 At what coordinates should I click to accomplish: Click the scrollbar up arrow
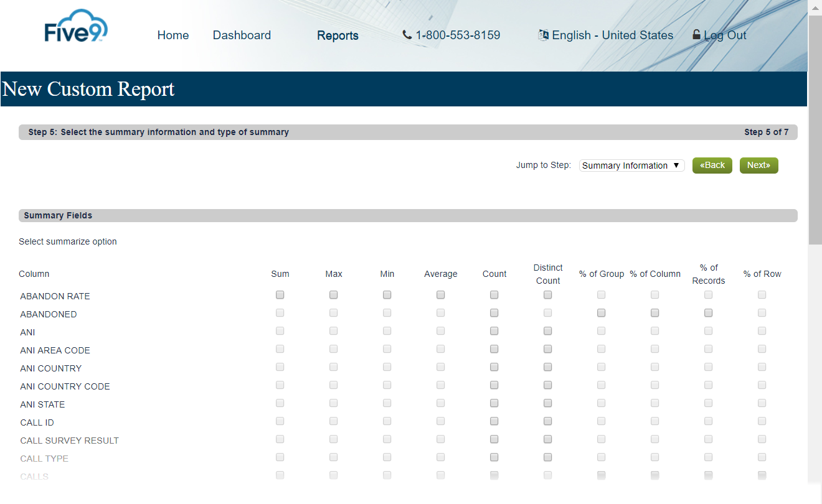tap(815, 7)
